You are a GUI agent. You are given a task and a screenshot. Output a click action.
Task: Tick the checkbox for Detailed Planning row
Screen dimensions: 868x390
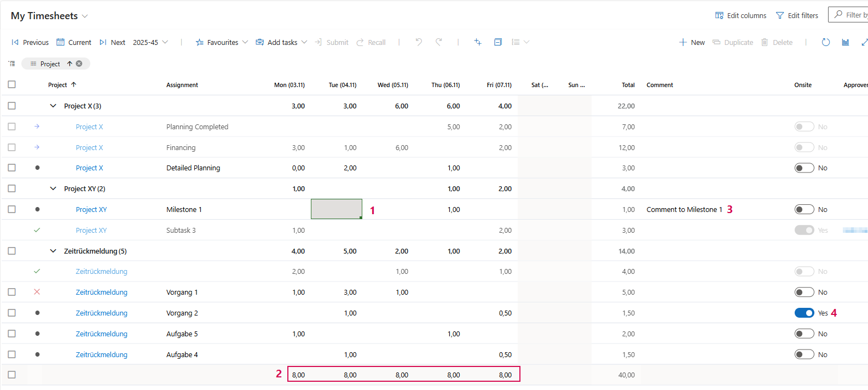pos(12,168)
